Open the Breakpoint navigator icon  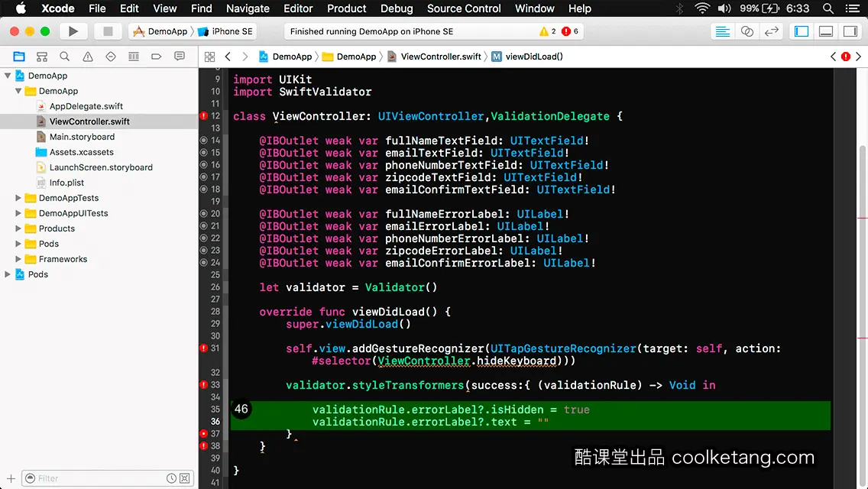(156, 57)
